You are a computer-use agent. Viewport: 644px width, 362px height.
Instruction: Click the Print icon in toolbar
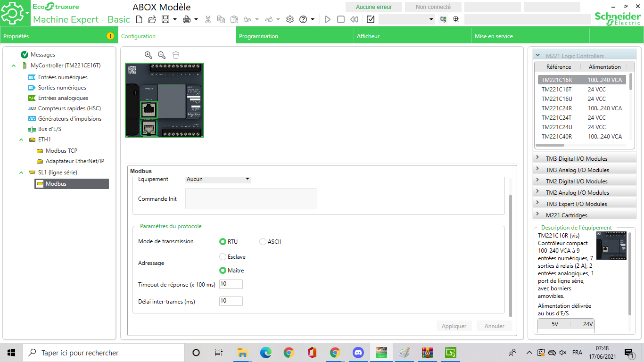click(x=187, y=19)
